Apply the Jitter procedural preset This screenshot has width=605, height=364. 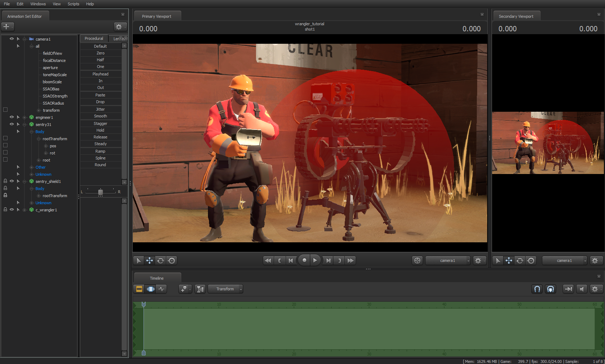[x=101, y=109]
